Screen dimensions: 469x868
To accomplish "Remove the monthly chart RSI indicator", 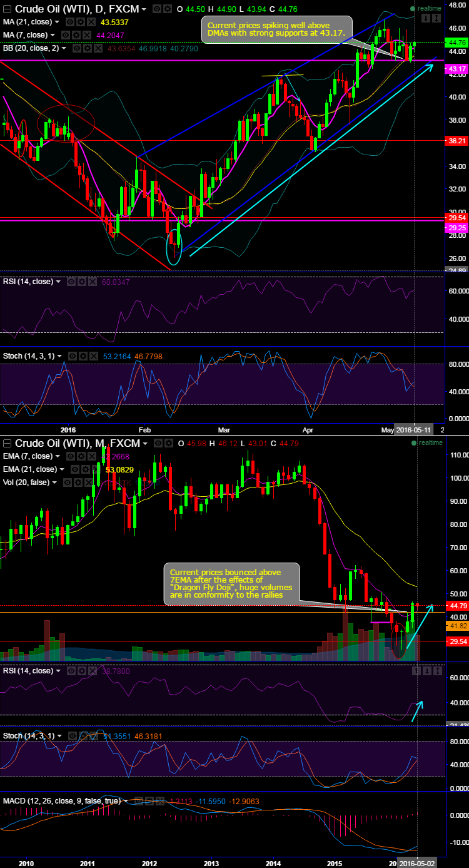I will pos(93,671).
